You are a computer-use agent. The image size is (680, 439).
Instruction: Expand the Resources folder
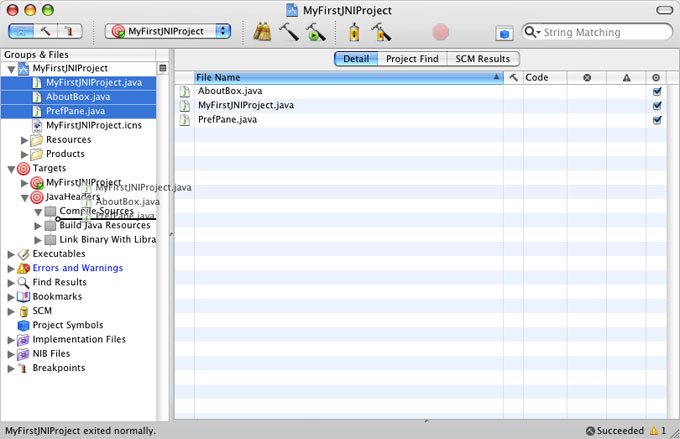[x=25, y=140]
